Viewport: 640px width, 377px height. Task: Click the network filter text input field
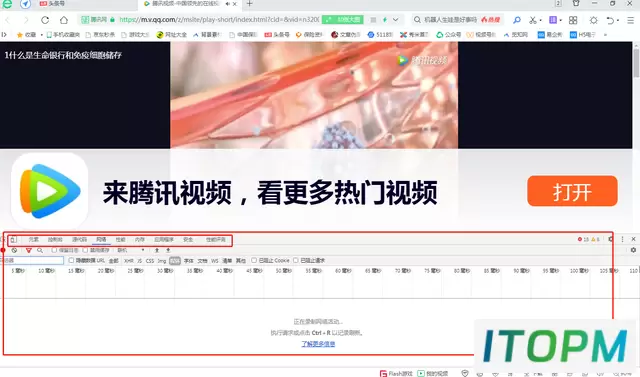[x=33, y=260]
